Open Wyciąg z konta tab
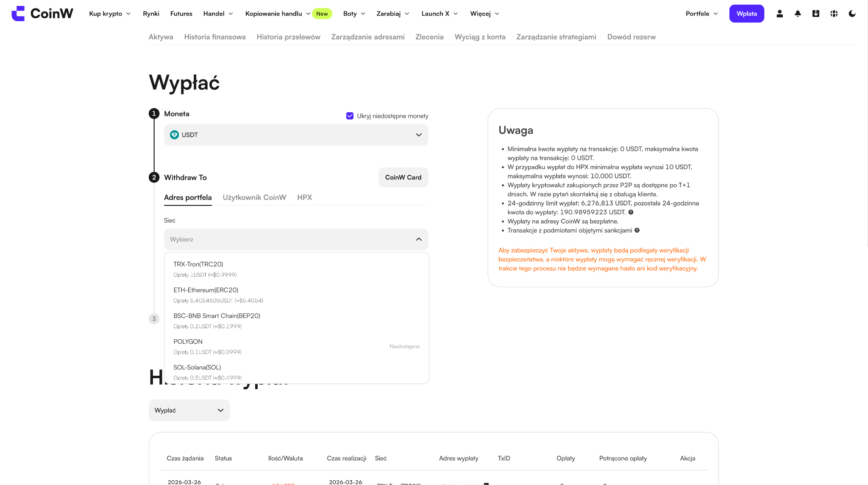 click(480, 37)
